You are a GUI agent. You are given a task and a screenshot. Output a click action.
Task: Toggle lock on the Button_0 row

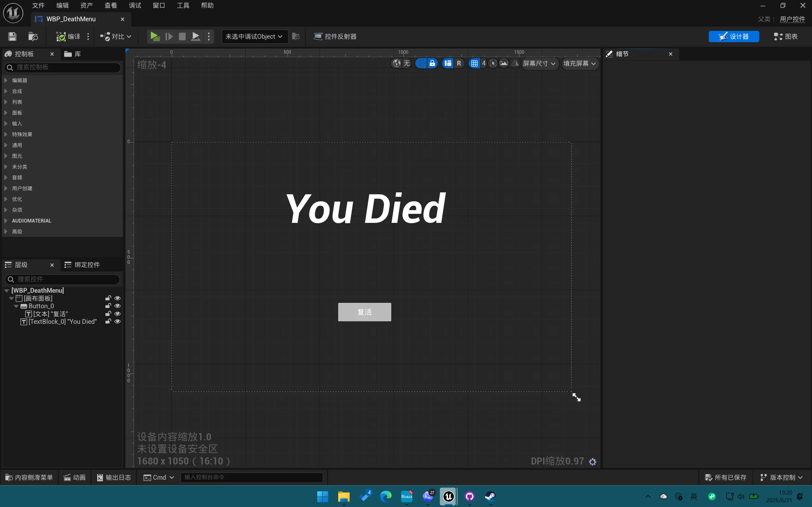click(x=108, y=306)
